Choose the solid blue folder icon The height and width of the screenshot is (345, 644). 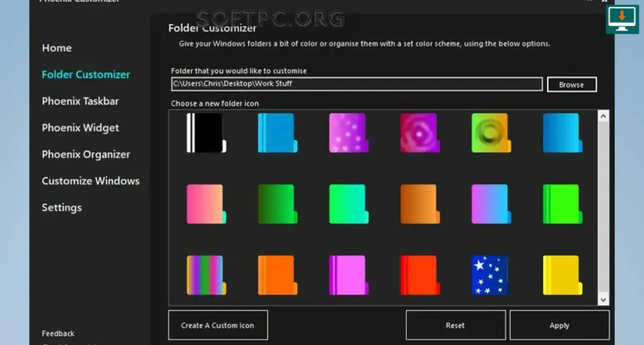pos(277,133)
